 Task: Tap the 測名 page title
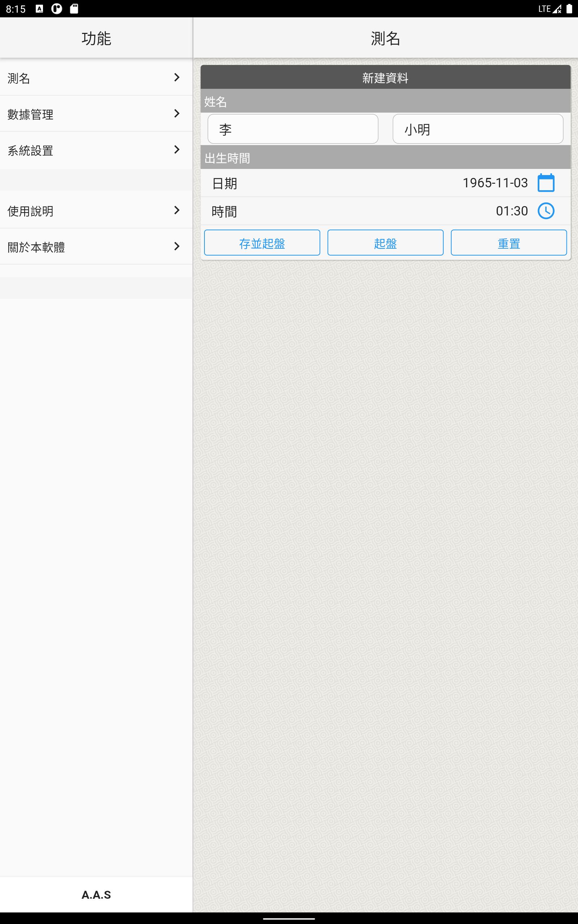point(385,39)
